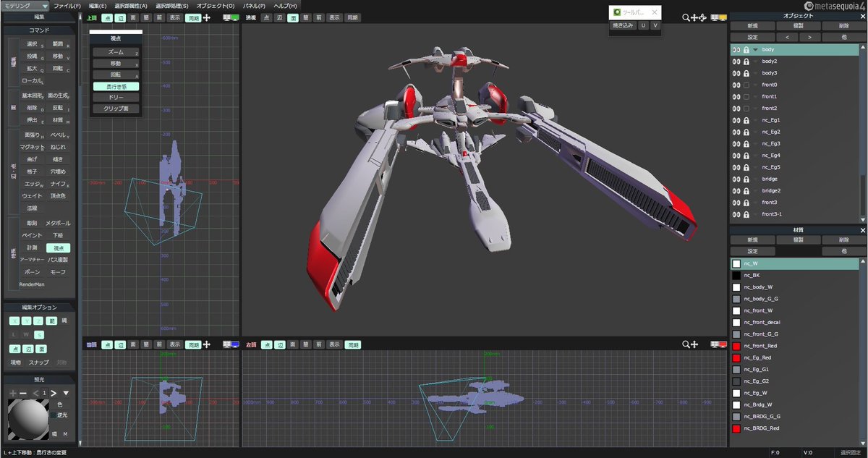This screenshot has width=868, height=458.
Task: Click the pan arrows icon in left view header
Action: click(694, 344)
